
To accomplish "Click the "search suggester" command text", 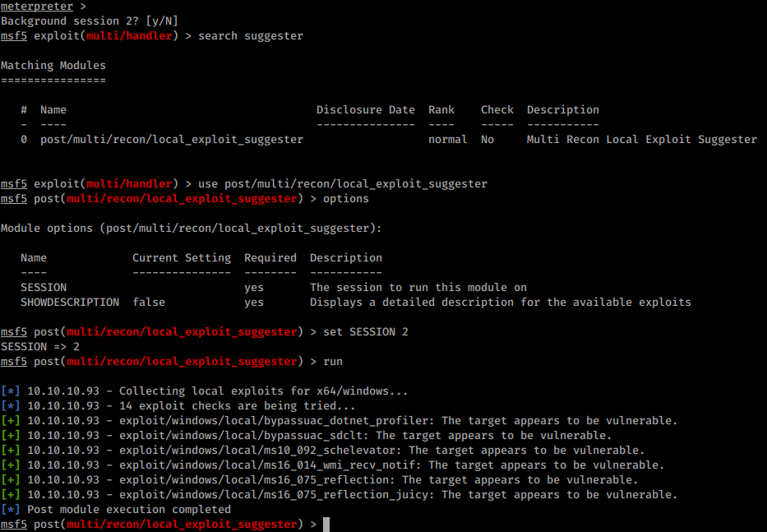I will tap(251, 35).
